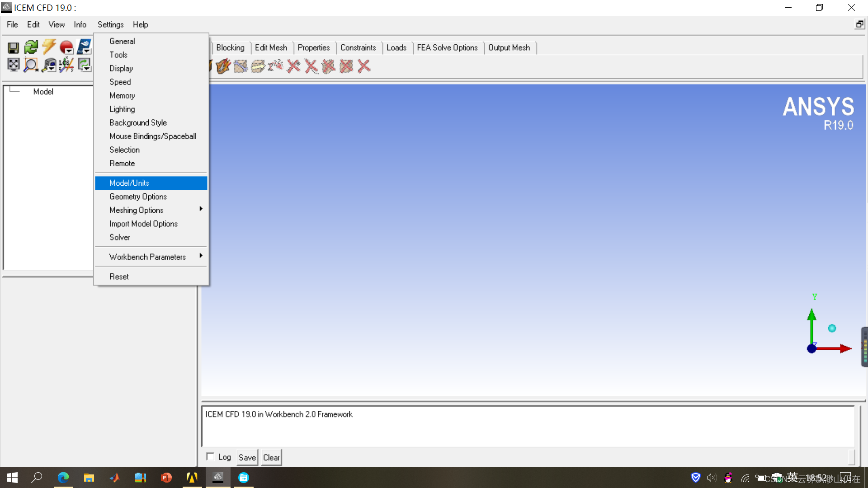Image resolution: width=868 pixels, height=488 pixels.
Task: Click the Save Project floppy icon
Action: pos(13,47)
